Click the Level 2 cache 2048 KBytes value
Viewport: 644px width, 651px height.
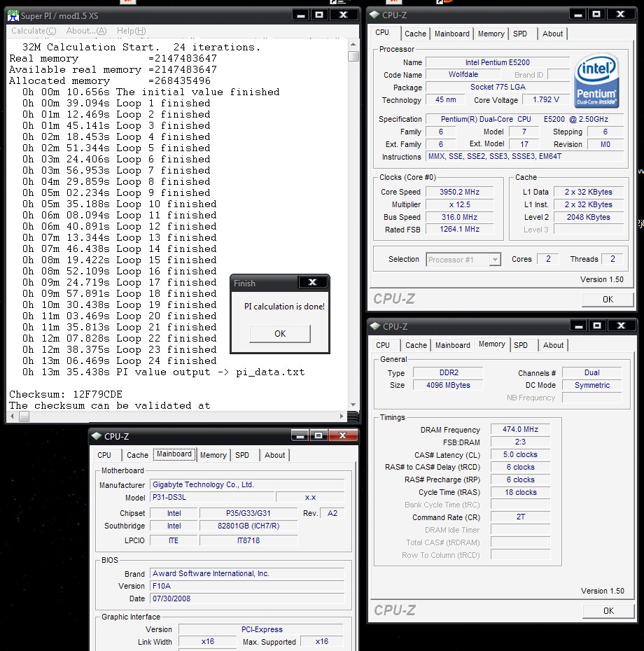pyautogui.click(x=589, y=217)
